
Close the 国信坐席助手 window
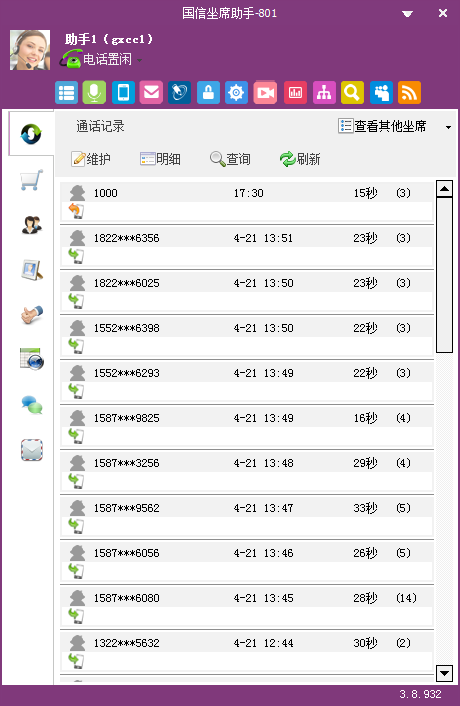(443, 14)
